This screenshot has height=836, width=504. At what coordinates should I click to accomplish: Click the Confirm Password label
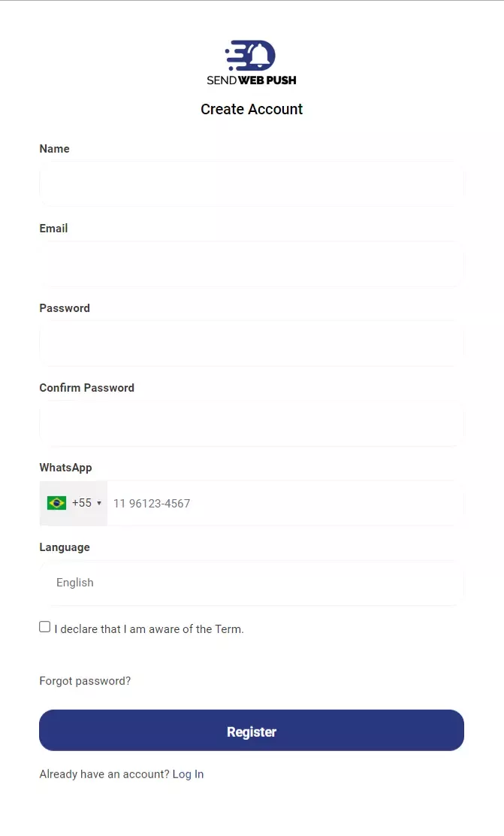[86, 388]
